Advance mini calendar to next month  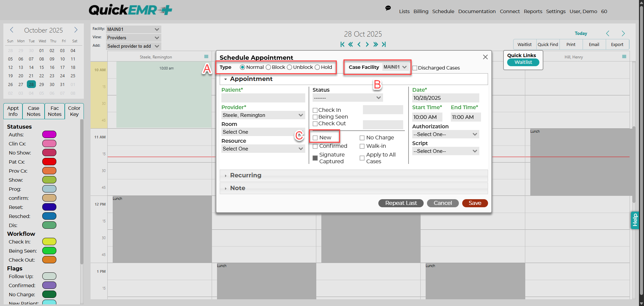click(x=76, y=30)
